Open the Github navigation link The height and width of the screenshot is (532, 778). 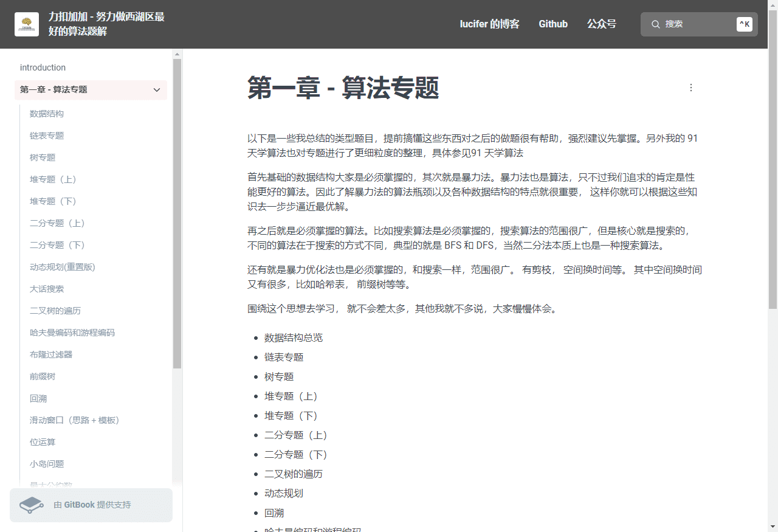click(553, 24)
